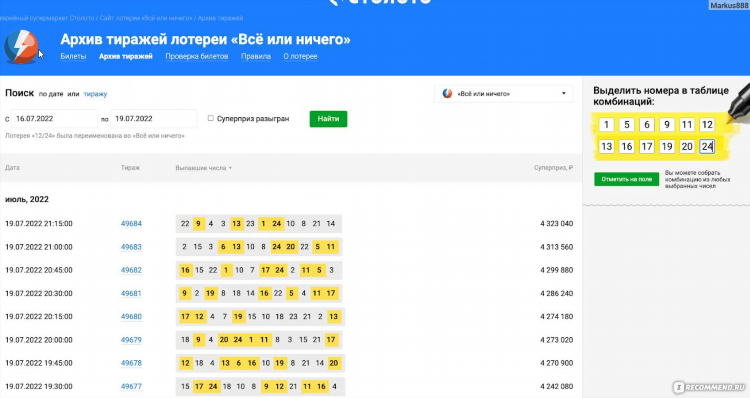
Task: Open draw 49677 link
Action: [131, 386]
